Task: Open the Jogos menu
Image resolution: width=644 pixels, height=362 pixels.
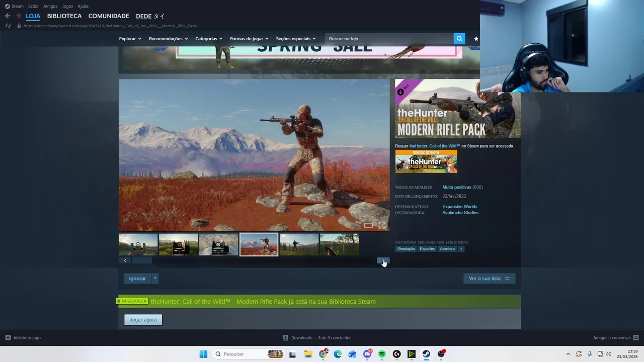Action: click(x=67, y=6)
